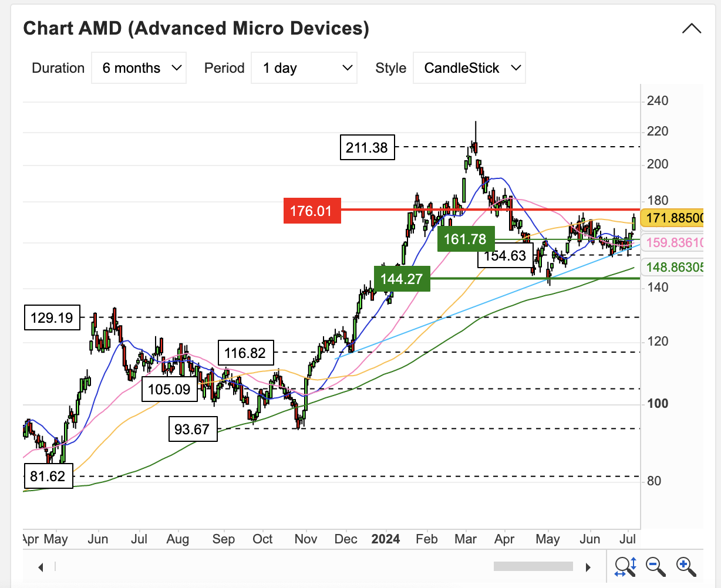Viewport: 721px width, 588px height.
Task: Click the 2024 label on the time axis
Action: [385, 539]
